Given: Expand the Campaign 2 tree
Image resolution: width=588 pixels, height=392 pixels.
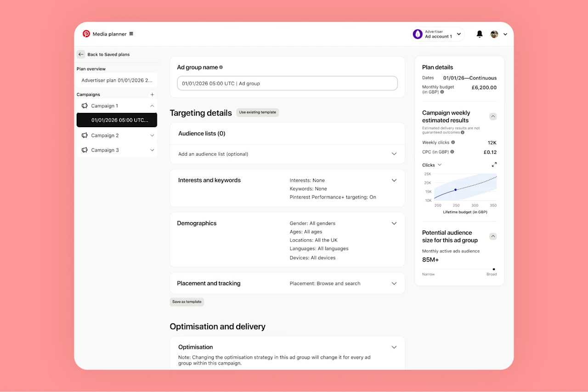Looking at the screenshot, I should coord(152,135).
